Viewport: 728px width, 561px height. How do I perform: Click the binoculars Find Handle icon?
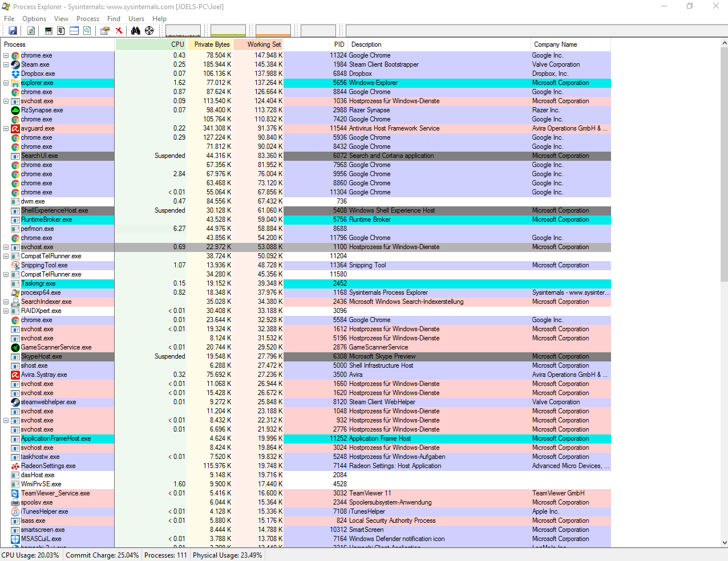pyautogui.click(x=136, y=31)
